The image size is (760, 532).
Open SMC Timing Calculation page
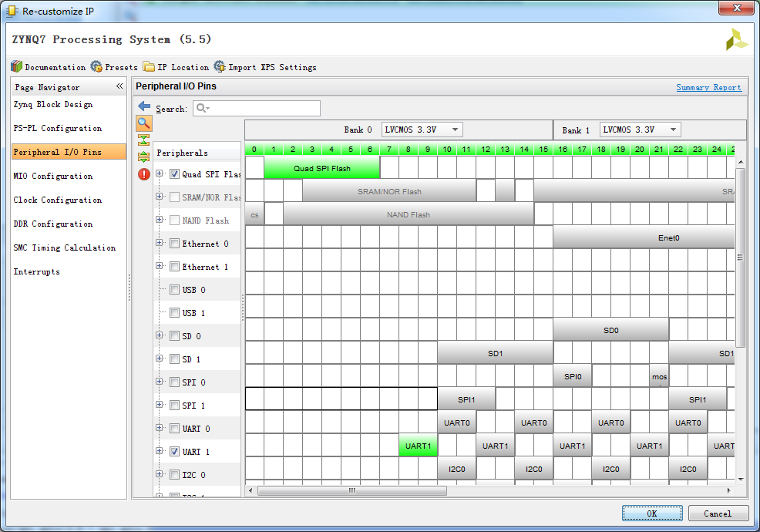65,247
